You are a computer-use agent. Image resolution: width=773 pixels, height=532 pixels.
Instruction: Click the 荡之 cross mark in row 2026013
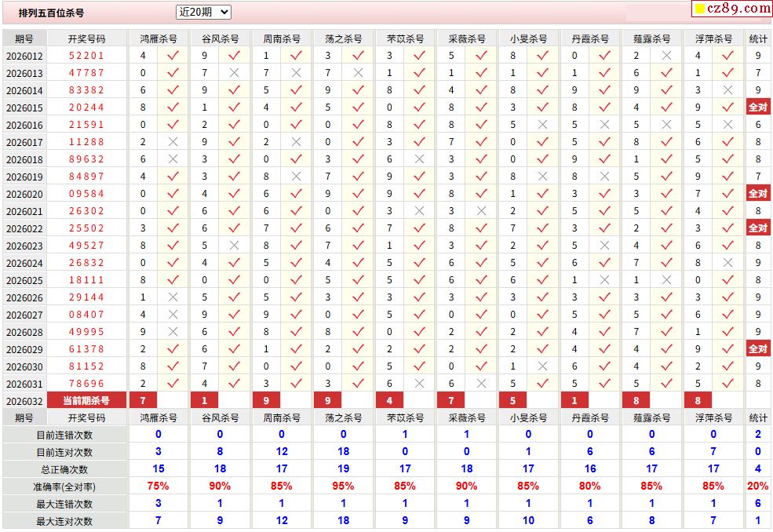click(x=359, y=73)
